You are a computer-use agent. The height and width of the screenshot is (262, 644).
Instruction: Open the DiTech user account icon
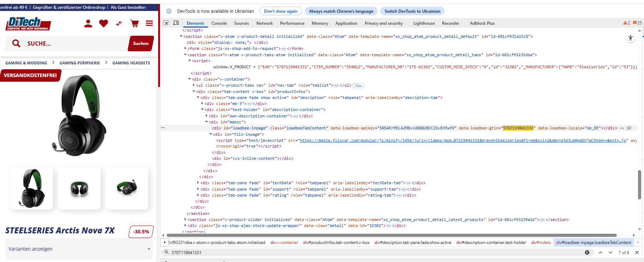88,24
